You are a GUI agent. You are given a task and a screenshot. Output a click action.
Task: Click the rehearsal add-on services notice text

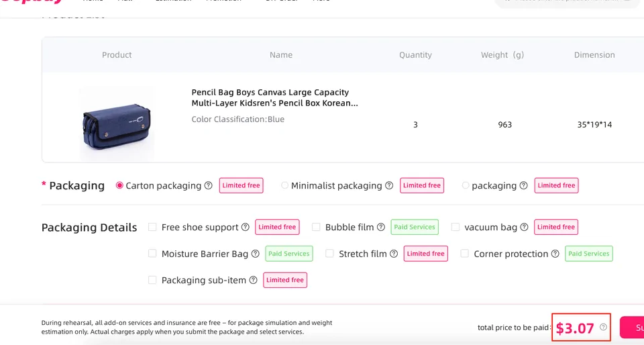coord(187,328)
